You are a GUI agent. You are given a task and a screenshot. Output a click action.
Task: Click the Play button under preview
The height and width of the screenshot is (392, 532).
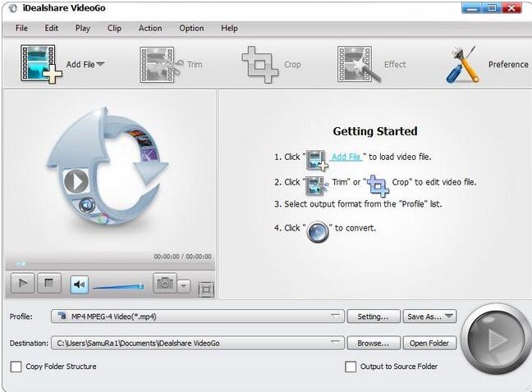point(22,283)
